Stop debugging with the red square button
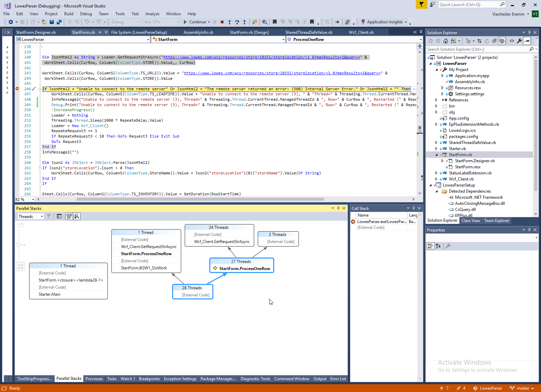Viewport: 541px width, 392px height. (222, 22)
